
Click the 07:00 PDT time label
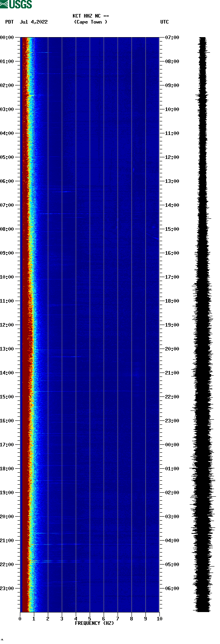(x=7, y=205)
